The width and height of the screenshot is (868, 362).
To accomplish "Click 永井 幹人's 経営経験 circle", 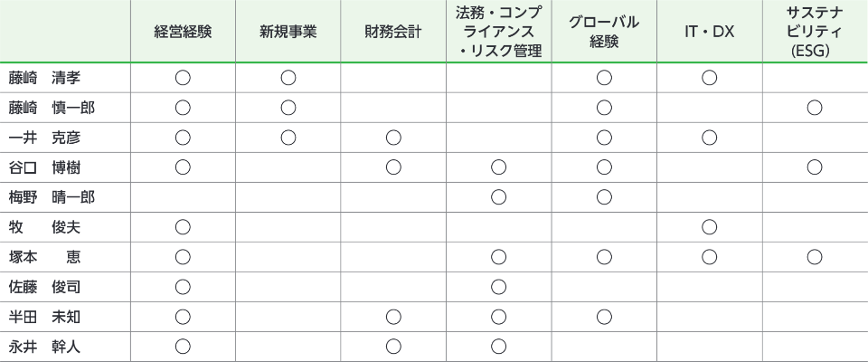I will click(x=183, y=345).
